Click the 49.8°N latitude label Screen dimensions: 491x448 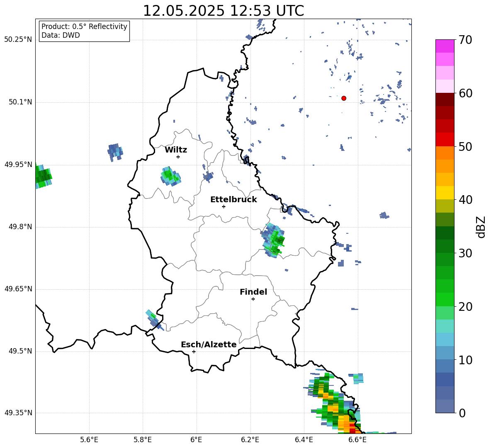20,227
